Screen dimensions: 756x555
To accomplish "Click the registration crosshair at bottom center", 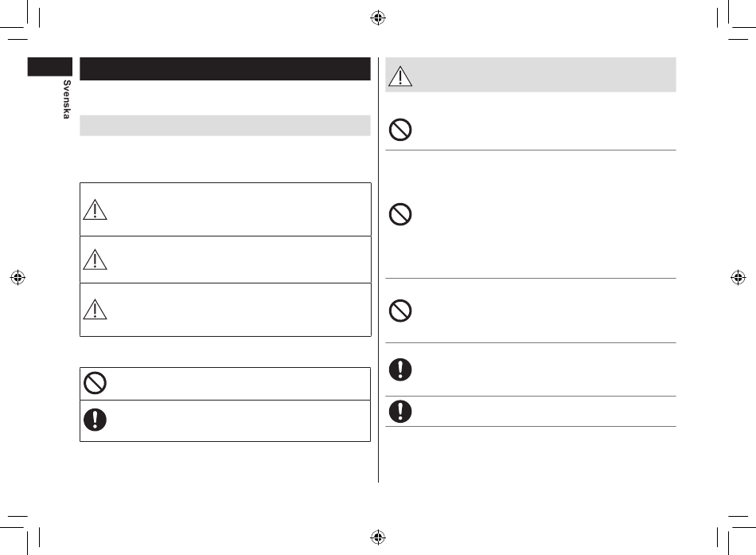I will pyautogui.click(x=378, y=537).
